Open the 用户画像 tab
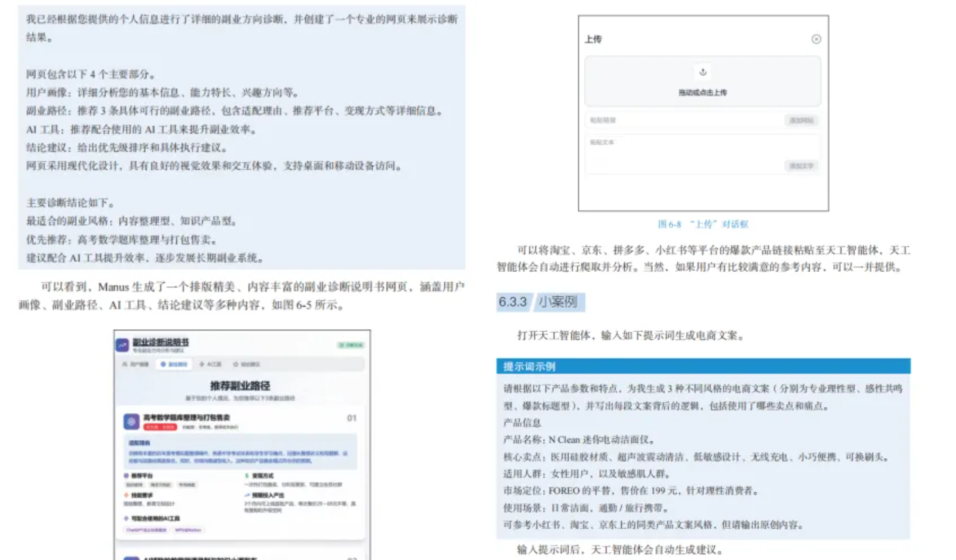The image size is (956, 560). tap(136, 364)
